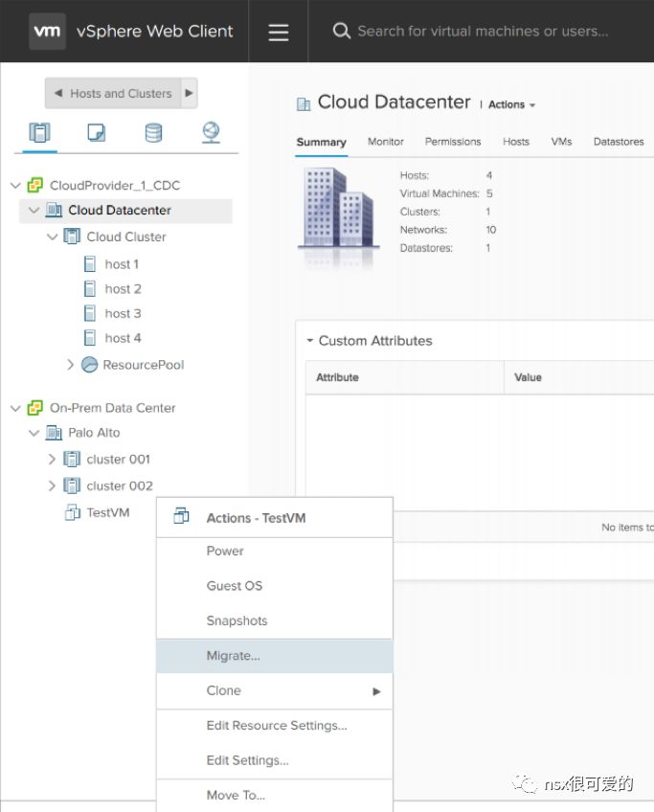
Task: Expand the cluster 001 node
Action: 52,460
